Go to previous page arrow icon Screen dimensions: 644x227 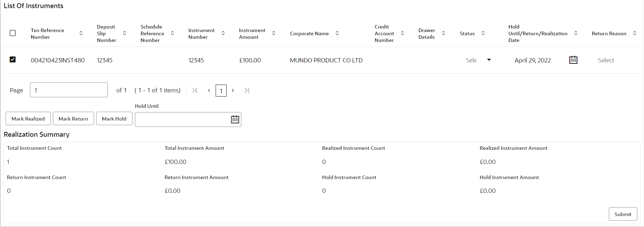pyautogui.click(x=209, y=91)
